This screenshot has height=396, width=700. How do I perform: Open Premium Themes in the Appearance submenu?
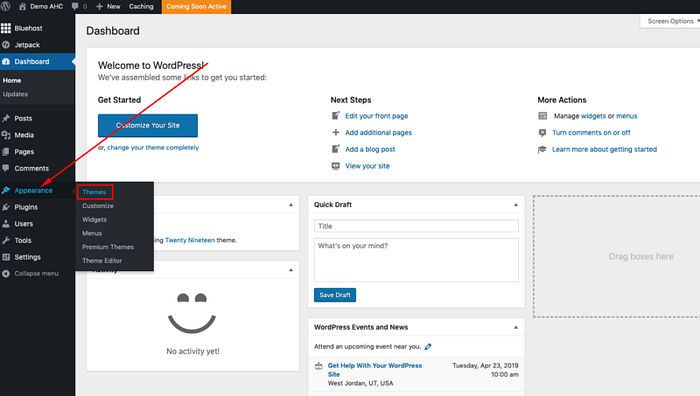coord(108,247)
